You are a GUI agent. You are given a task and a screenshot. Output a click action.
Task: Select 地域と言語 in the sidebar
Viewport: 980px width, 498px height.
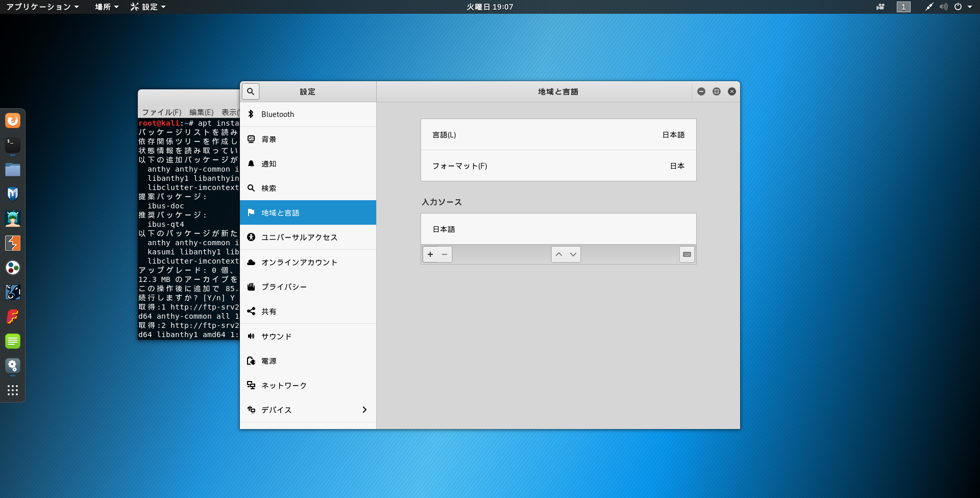point(308,212)
